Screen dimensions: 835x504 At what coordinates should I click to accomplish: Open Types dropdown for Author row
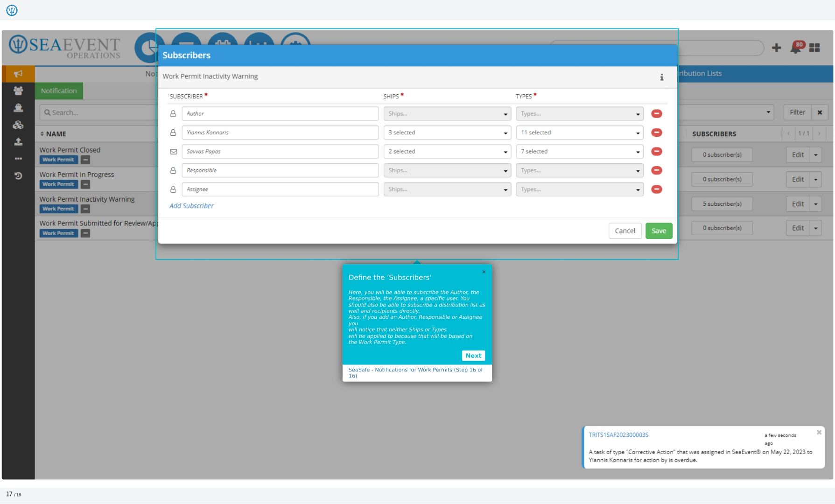coord(579,113)
